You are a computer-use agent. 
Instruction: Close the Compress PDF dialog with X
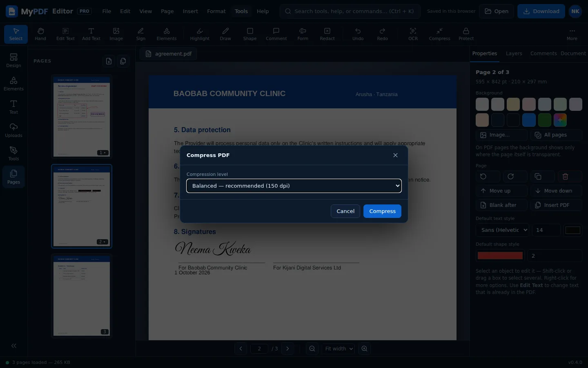point(395,155)
